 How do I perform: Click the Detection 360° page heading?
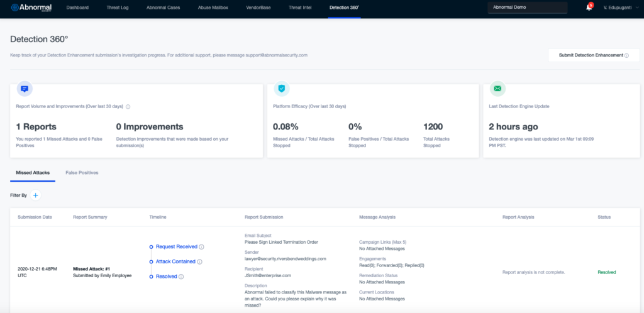[x=39, y=40]
